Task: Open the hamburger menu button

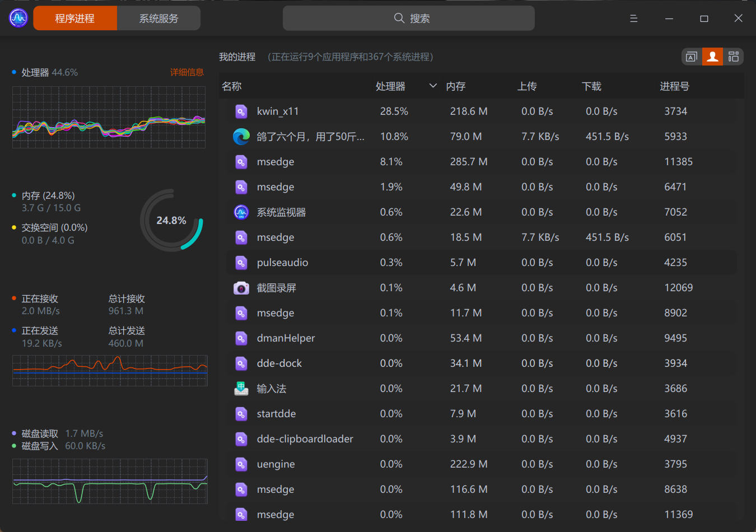Action: [x=633, y=18]
